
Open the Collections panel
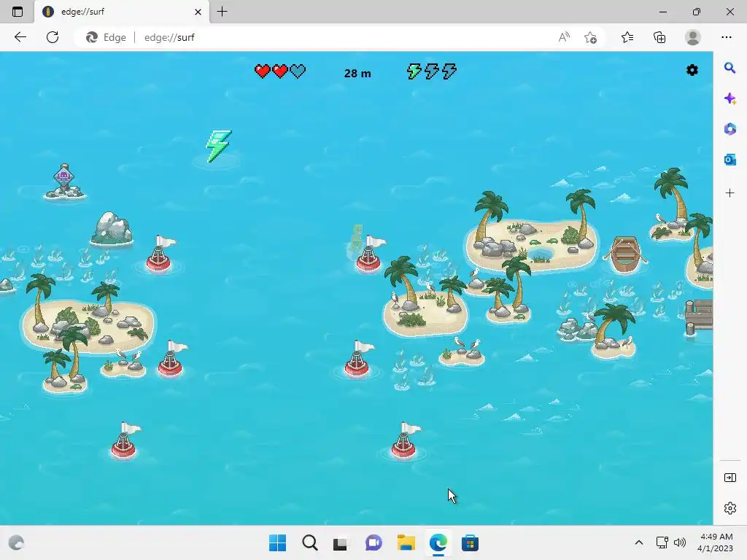pyautogui.click(x=659, y=37)
